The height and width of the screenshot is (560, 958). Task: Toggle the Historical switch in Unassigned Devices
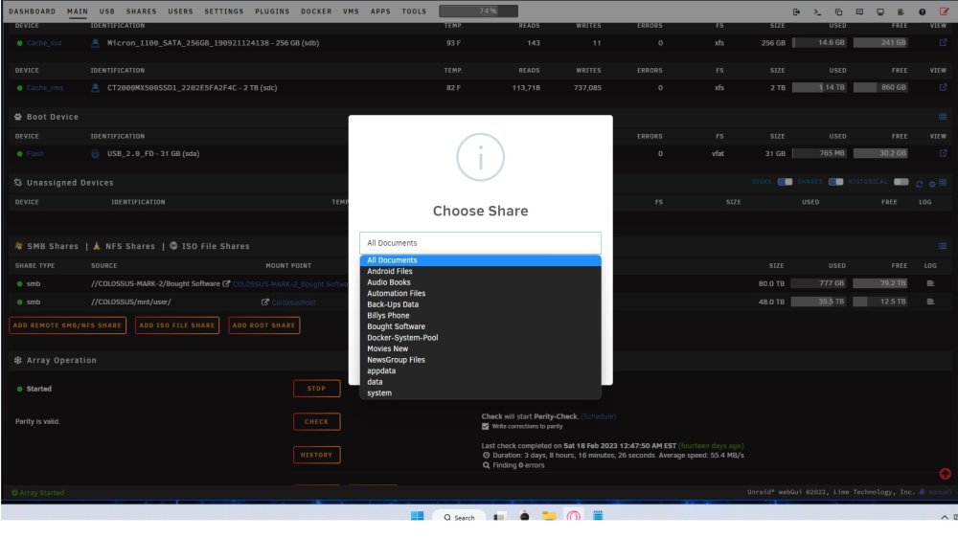pyautogui.click(x=901, y=182)
